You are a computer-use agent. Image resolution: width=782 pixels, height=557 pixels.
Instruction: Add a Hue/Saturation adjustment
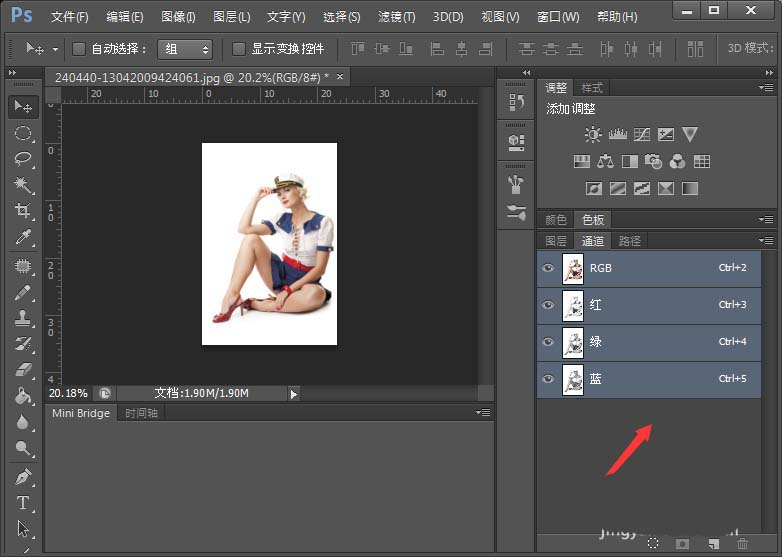(582, 161)
